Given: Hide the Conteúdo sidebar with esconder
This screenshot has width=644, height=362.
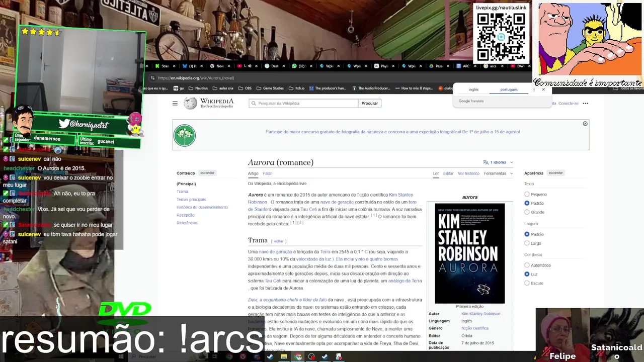Looking at the screenshot, I should pos(207,173).
